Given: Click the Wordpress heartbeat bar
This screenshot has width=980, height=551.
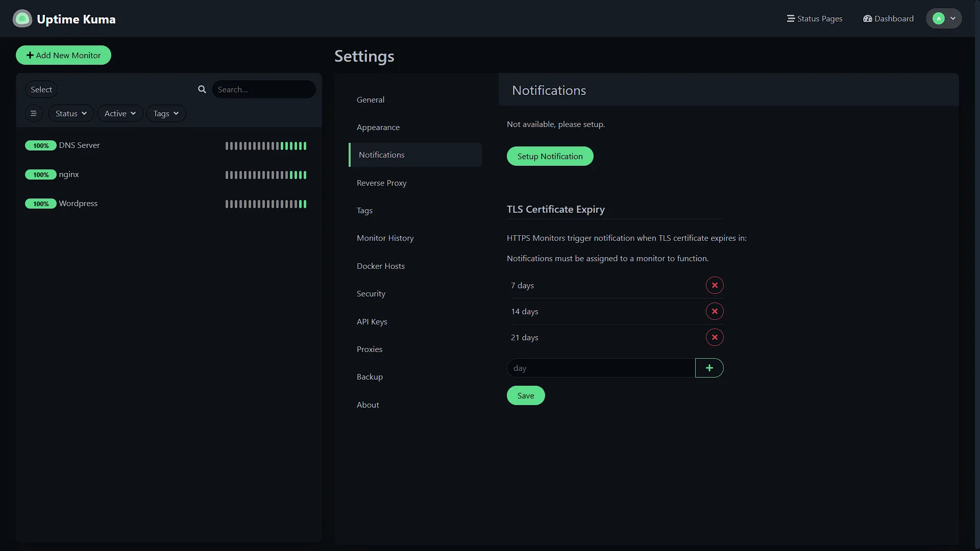Looking at the screenshot, I should pos(266,204).
